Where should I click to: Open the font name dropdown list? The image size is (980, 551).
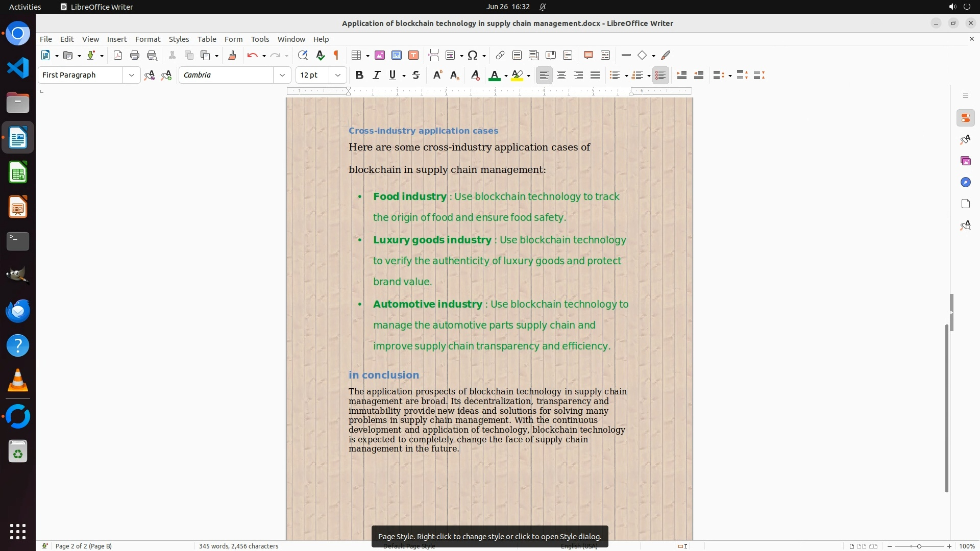click(x=282, y=76)
